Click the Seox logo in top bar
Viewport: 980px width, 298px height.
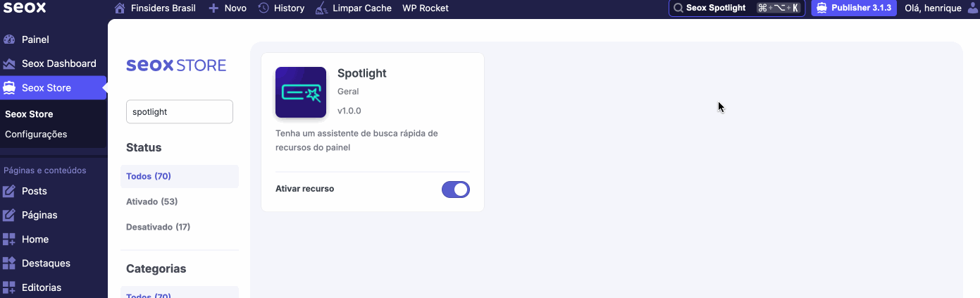point(25,8)
